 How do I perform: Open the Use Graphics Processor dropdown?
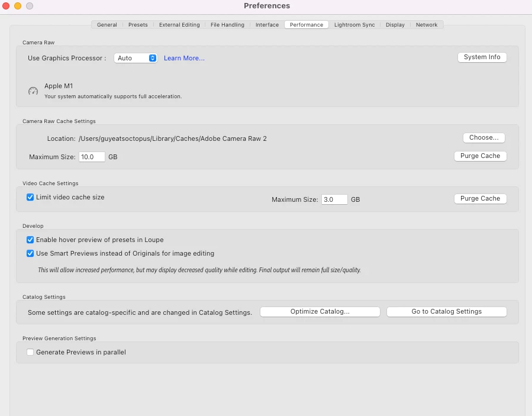136,58
